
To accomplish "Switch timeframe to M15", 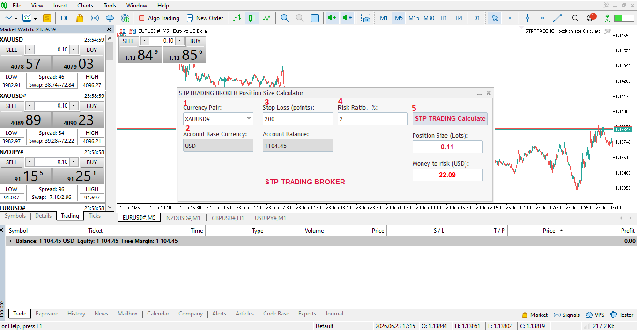I will [x=414, y=18].
